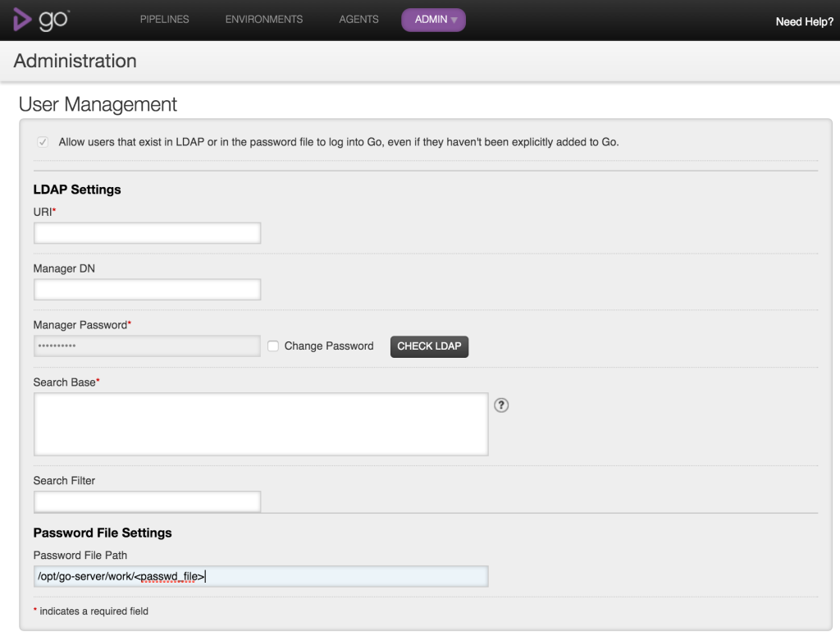Viewport: 840px width, 641px height.
Task: Focus the URI input field
Action: (147, 233)
